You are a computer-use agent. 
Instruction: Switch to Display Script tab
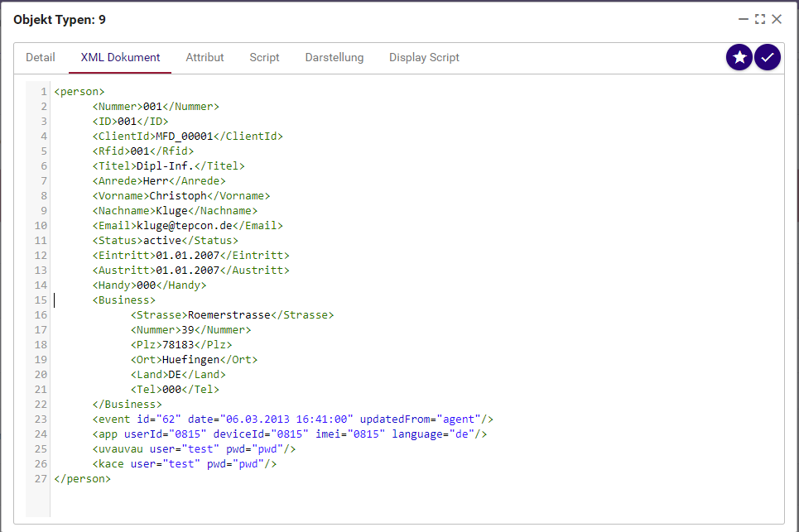coord(424,58)
